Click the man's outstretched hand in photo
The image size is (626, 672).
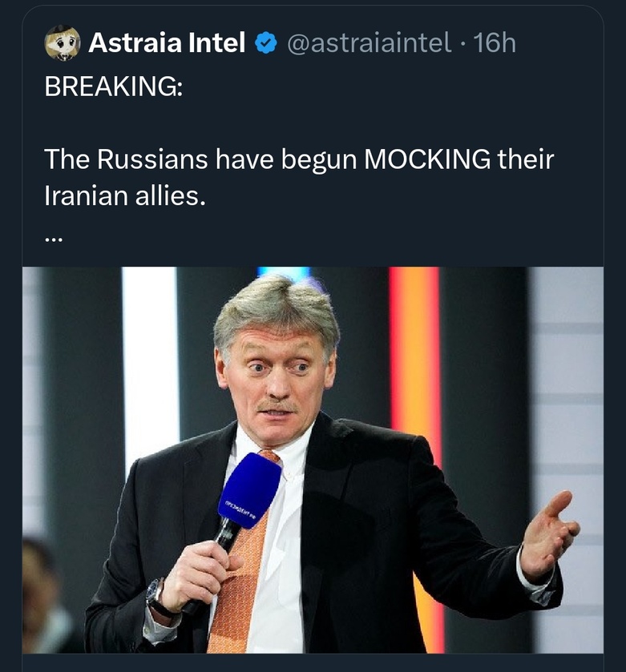click(x=548, y=533)
